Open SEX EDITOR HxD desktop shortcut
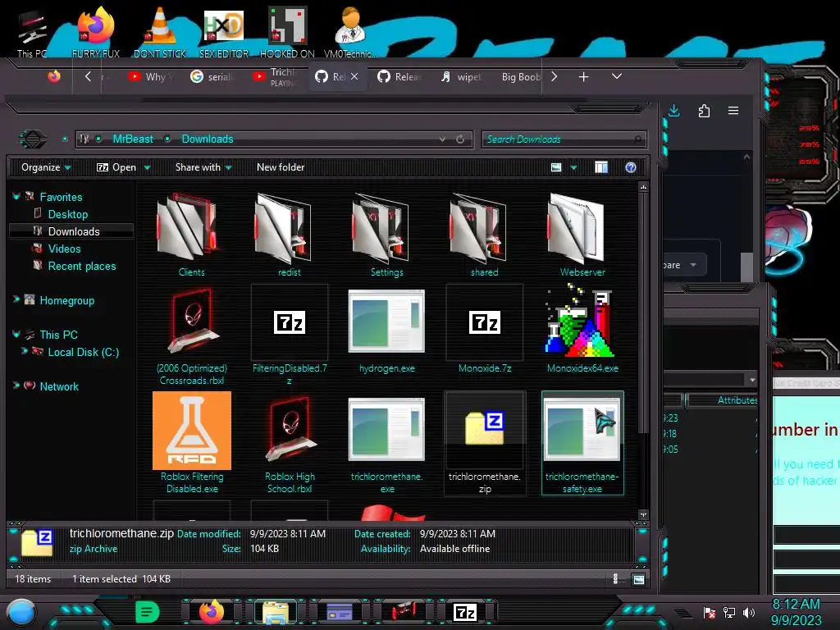840x630 pixels. coord(224,32)
